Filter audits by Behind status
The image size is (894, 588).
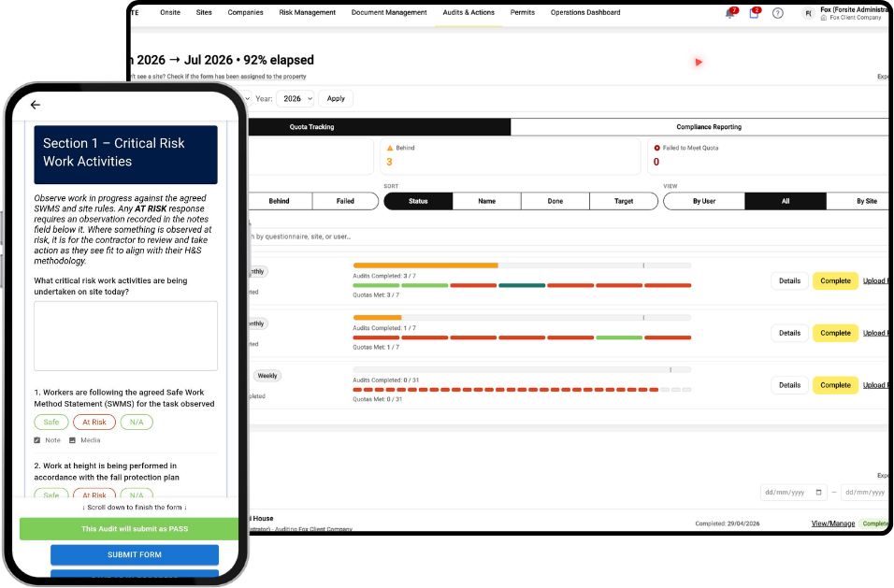coord(280,201)
